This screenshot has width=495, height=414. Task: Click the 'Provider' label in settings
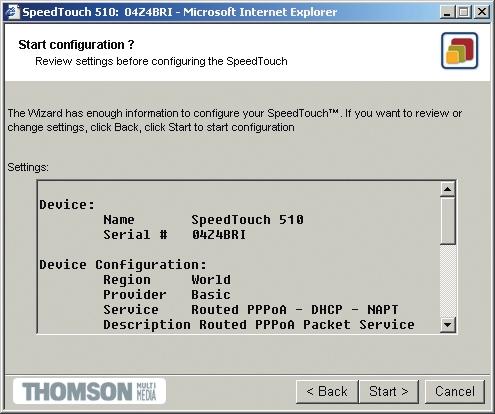point(135,295)
